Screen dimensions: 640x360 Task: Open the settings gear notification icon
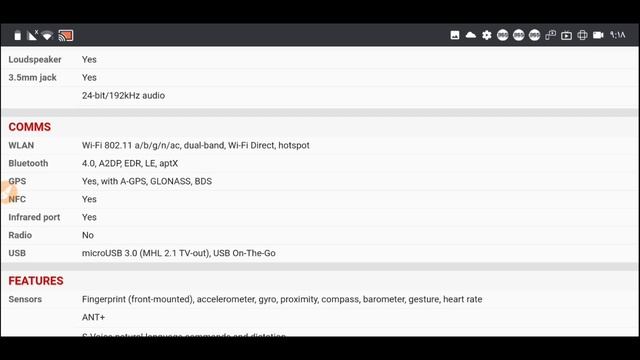tap(487, 35)
